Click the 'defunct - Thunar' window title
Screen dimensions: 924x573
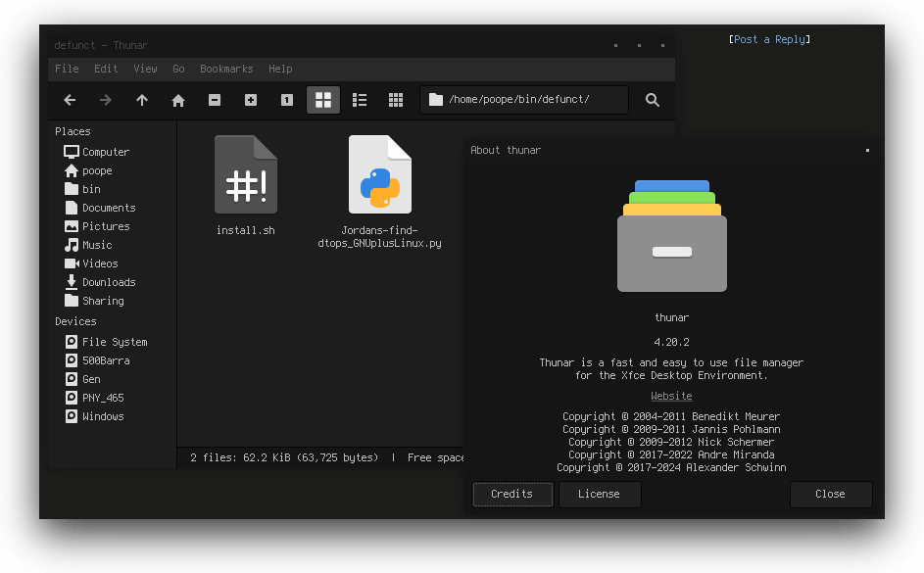point(101,45)
